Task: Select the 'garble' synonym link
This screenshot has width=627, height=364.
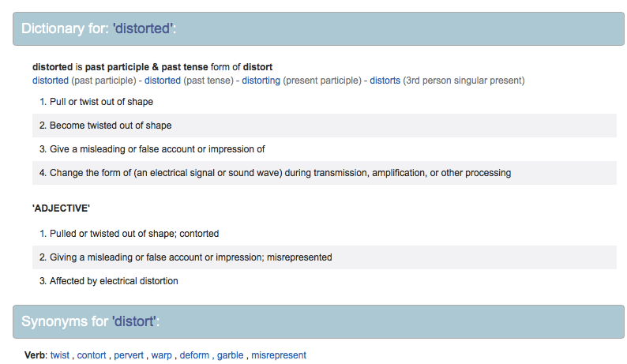Action: coord(230,355)
